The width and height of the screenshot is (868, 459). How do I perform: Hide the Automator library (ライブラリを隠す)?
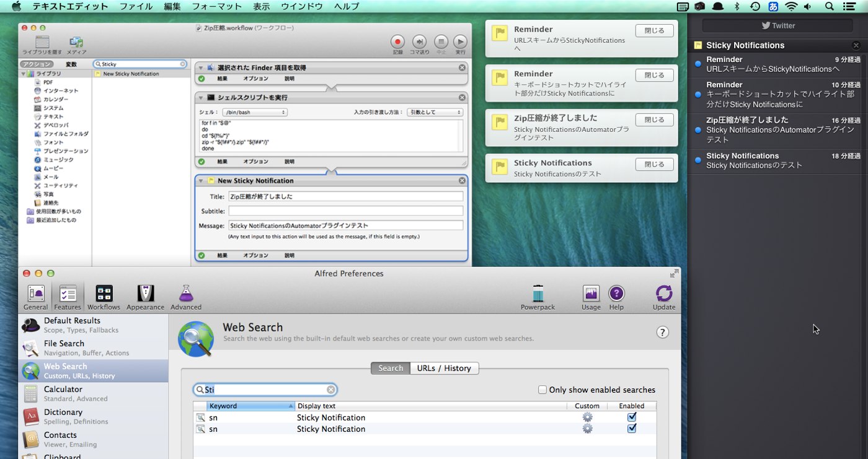(42, 45)
